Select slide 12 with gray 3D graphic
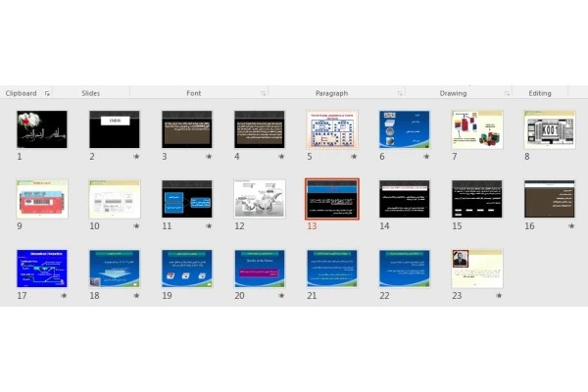 tap(260, 199)
